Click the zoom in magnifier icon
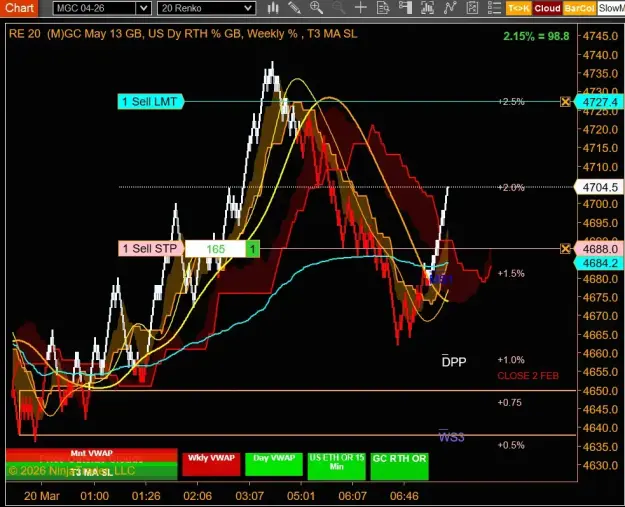 click(x=316, y=8)
